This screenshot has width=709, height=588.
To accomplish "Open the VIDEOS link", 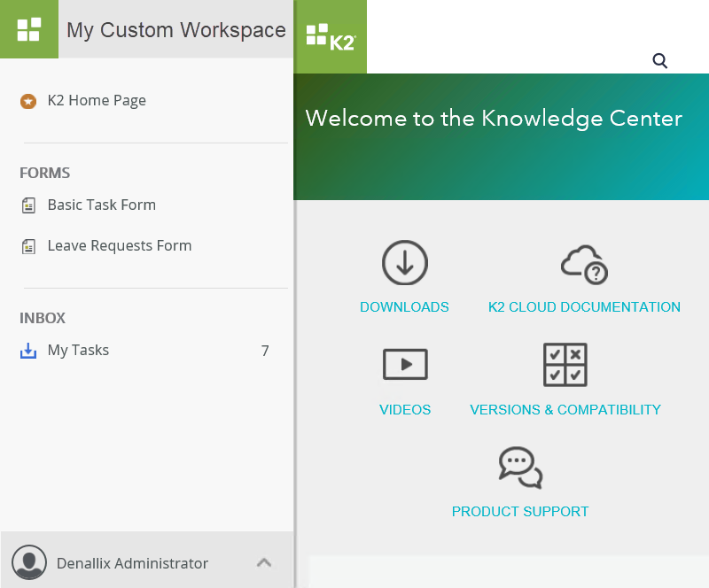I will click(405, 410).
